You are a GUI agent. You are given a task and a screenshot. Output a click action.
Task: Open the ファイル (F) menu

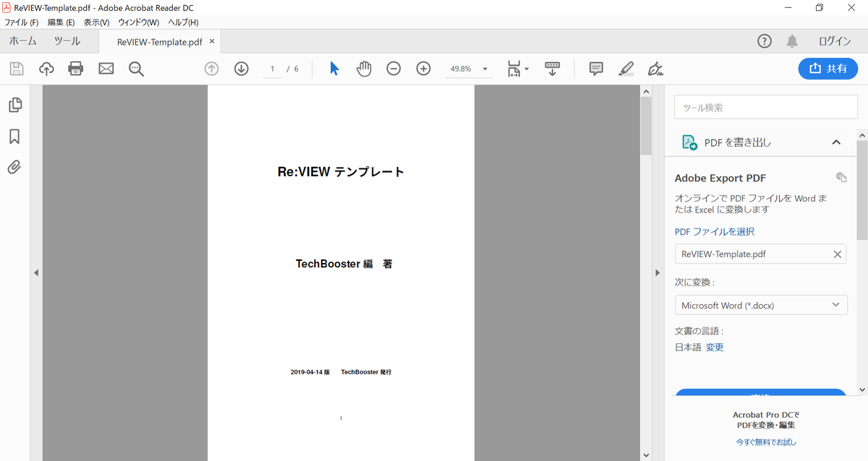pos(21,22)
